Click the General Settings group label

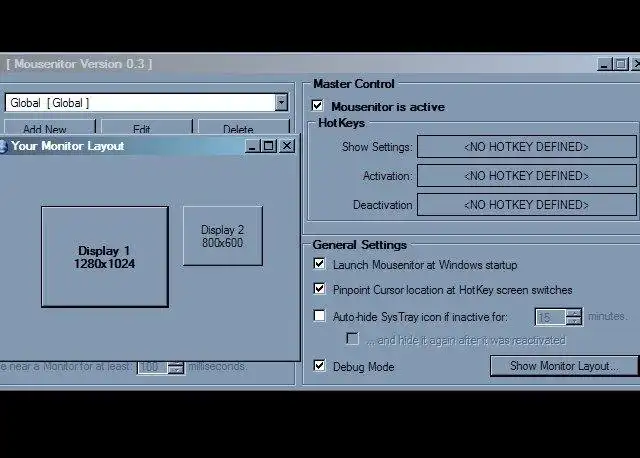(x=360, y=245)
